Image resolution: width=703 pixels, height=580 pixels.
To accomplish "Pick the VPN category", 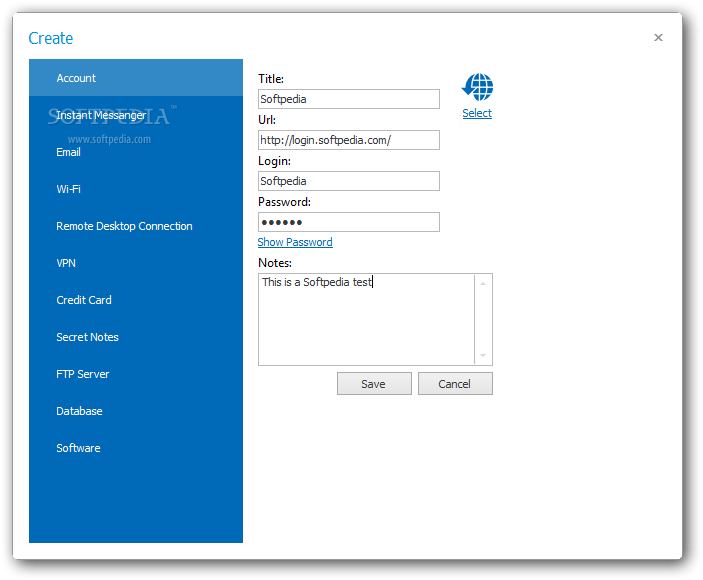I will [x=136, y=263].
